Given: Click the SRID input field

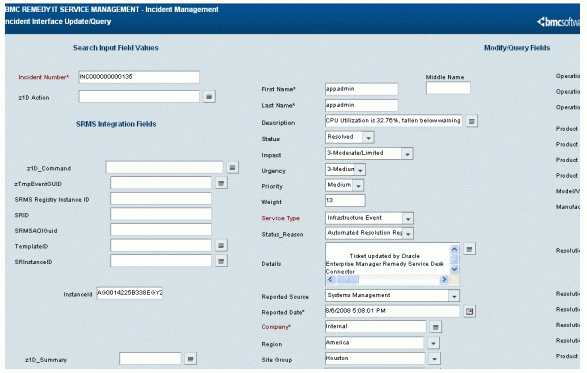Looking at the screenshot, I should tap(161, 214).
